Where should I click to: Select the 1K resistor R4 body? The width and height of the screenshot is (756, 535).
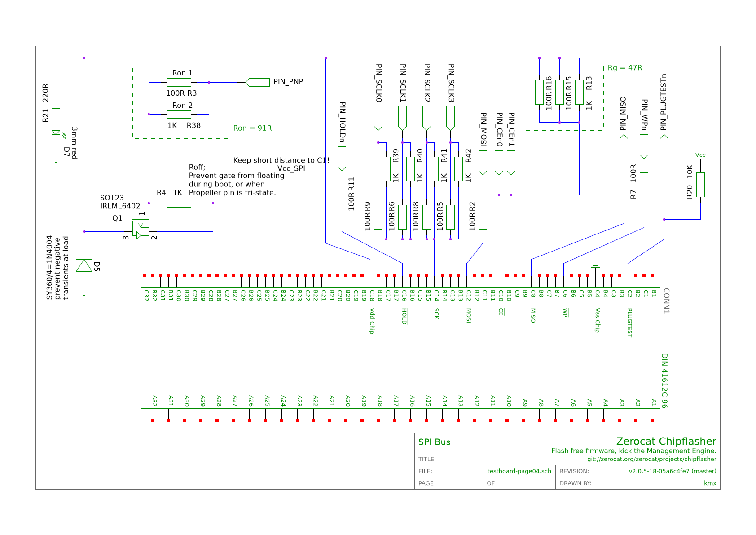pyautogui.click(x=179, y=203)
